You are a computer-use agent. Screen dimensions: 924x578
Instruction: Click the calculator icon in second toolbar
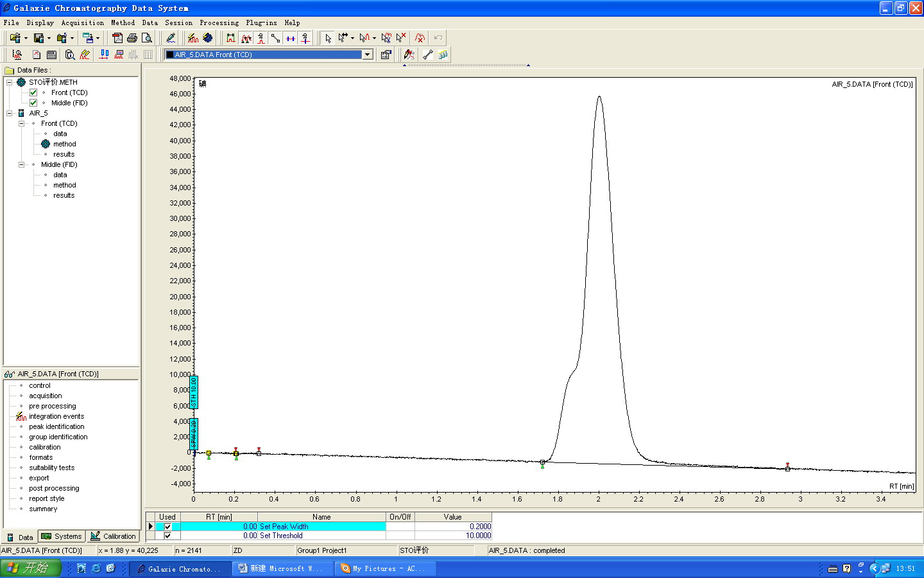pos(52,55)
